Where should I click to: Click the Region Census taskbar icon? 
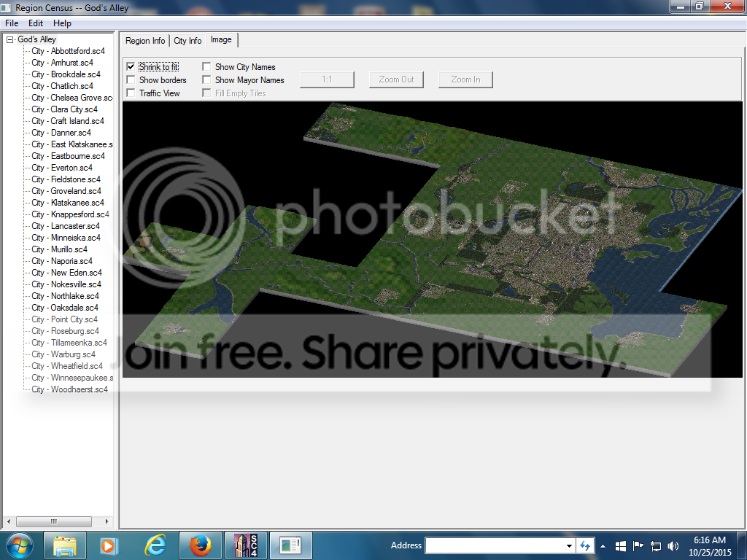[x=291, y=545]
